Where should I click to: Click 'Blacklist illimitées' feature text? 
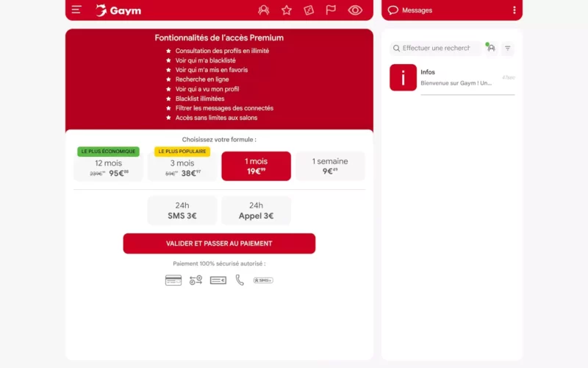[x=200, y=99]
